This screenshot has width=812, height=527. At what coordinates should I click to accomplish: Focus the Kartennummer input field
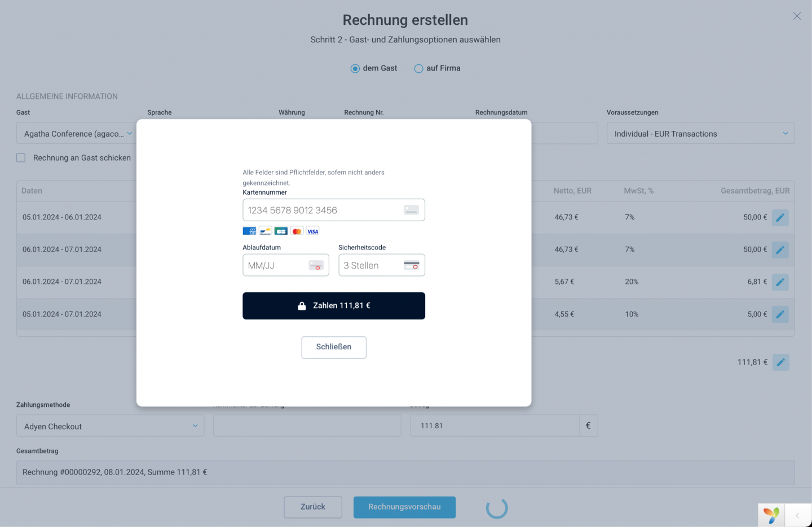click(x=334, y=210)
